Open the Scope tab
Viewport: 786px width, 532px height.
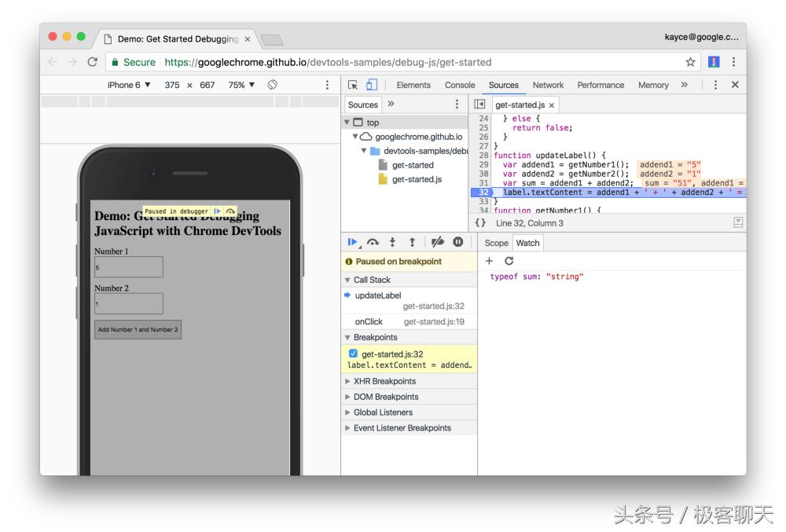496,243
